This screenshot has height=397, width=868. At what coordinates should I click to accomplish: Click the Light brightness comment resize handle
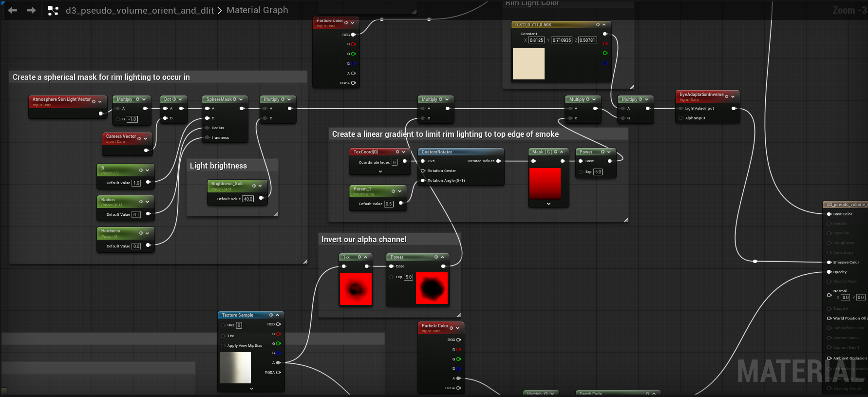click(276, 213)
